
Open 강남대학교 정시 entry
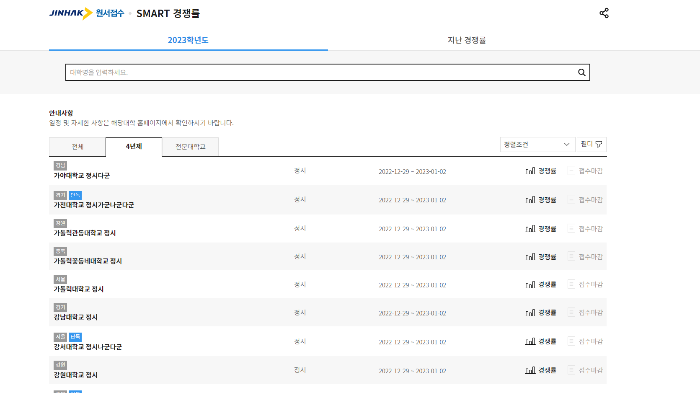pos(75,318)
